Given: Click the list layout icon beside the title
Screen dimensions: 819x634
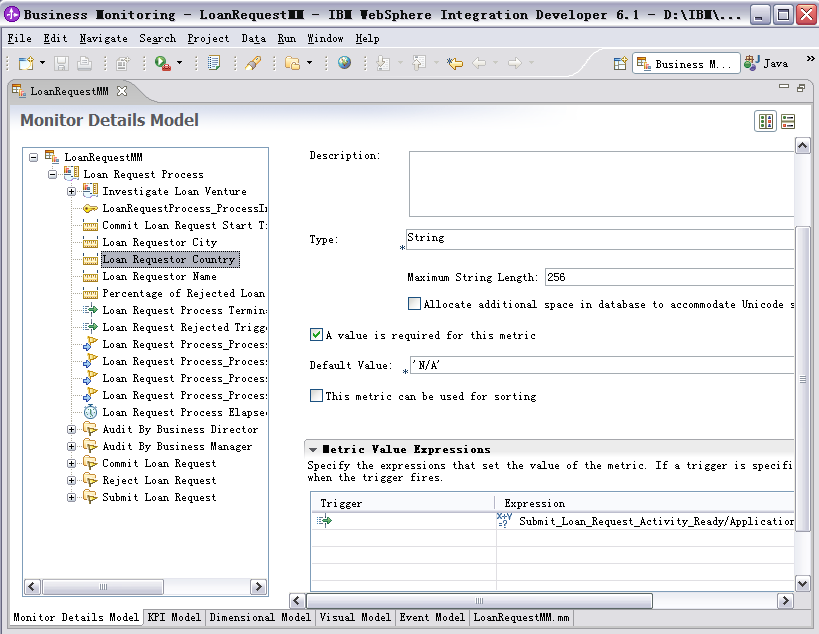Looking at the screenshot, I should [x=788, y=122].
